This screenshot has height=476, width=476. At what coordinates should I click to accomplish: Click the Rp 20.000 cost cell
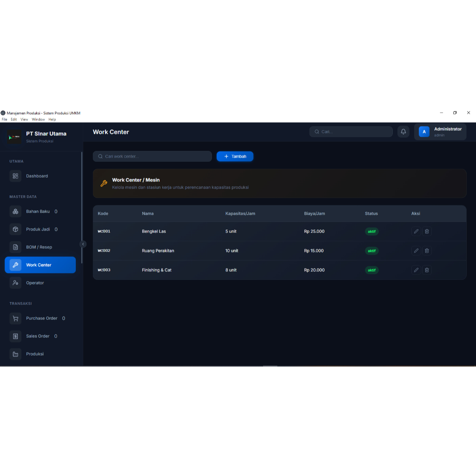pos(314,270)
